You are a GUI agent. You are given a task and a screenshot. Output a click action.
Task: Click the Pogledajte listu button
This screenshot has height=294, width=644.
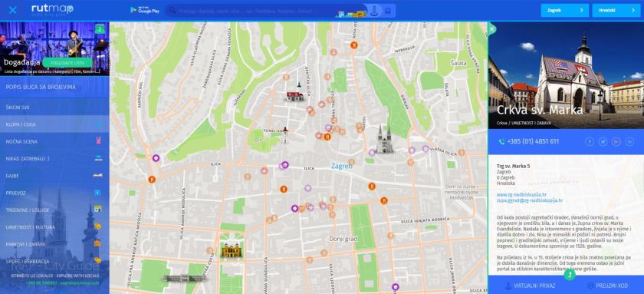(67, 63)
